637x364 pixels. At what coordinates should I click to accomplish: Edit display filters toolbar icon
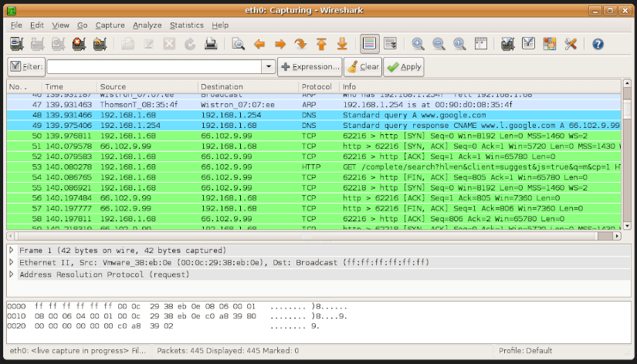click(x=528, y=44)
